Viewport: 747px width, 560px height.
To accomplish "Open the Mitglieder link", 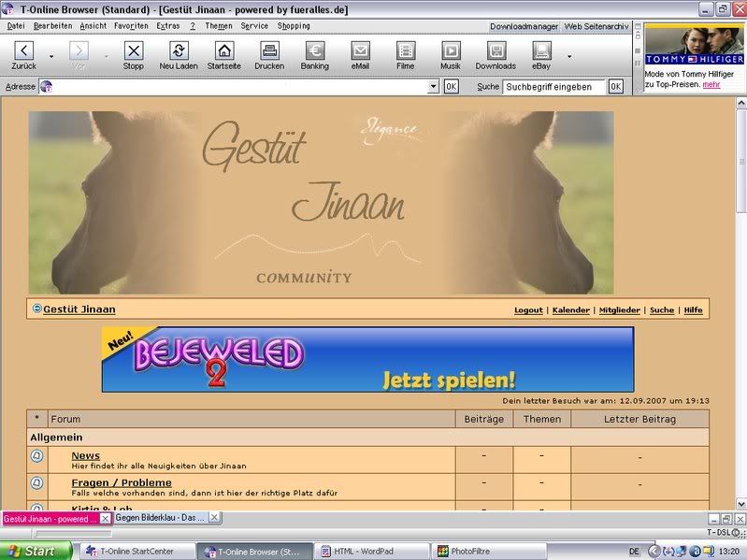I will pyautogui.click(x=619, y=310).
